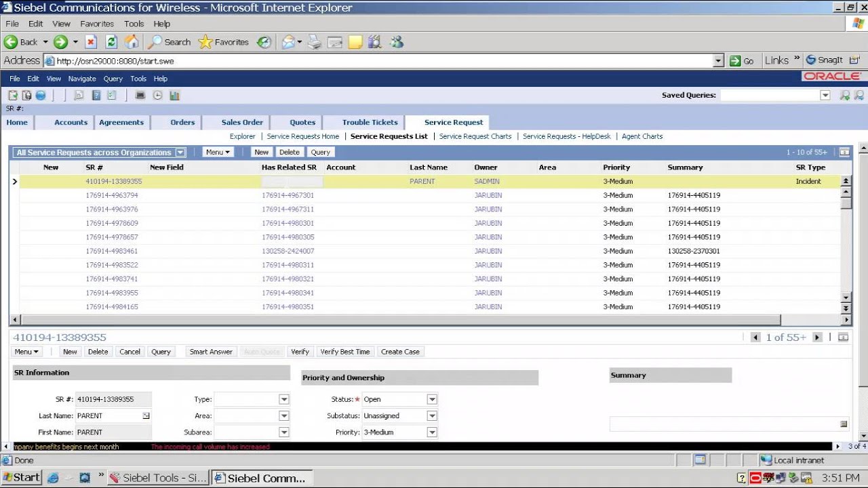
Task: Click the list horizontal scrollbar
Action: (x=400, y=320)
